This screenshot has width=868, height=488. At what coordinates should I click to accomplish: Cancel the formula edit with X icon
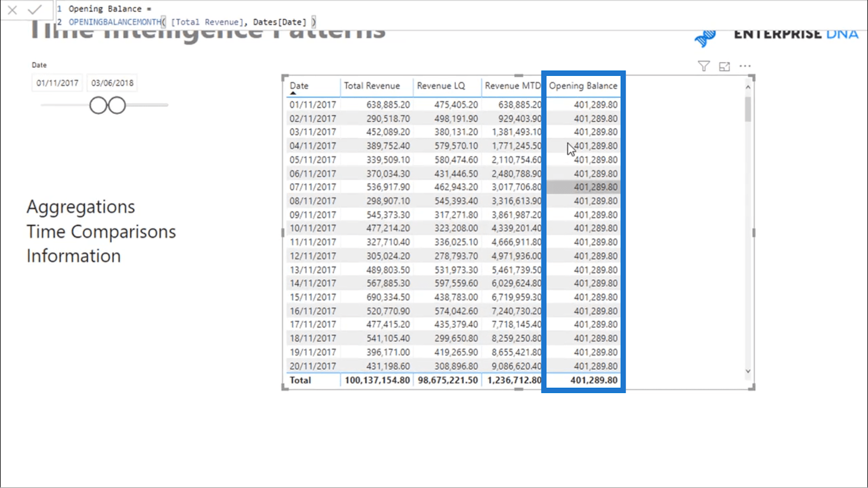coord(12,10)
